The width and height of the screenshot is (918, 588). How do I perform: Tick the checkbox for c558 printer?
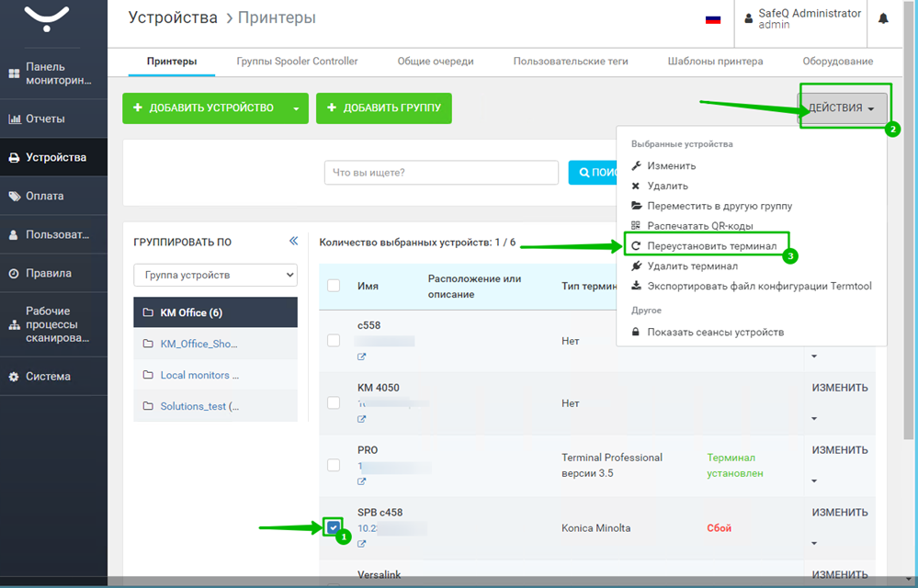334,340
